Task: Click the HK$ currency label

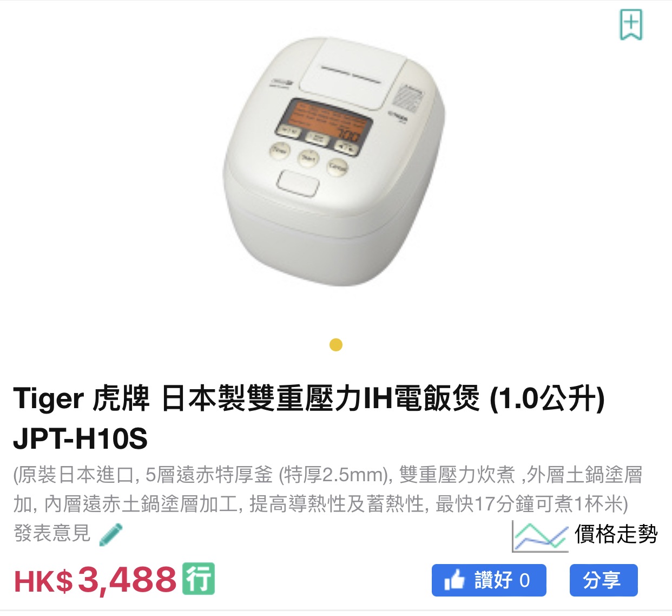Action: point(43,581)
